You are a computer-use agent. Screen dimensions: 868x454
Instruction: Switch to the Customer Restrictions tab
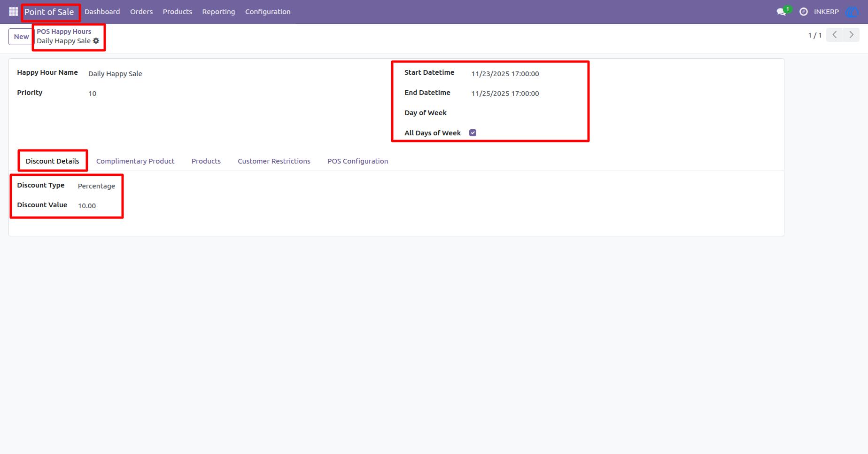tap(274, 161)
